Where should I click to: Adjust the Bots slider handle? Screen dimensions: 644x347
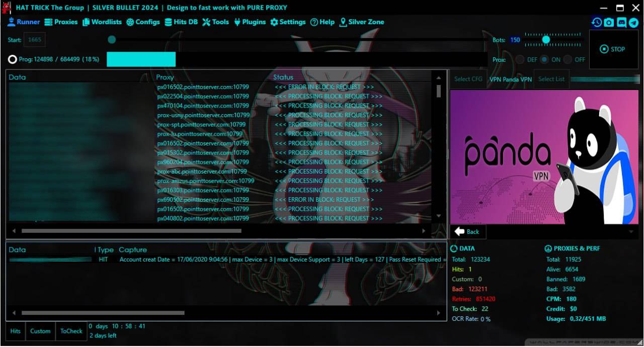tap(546, 40)
